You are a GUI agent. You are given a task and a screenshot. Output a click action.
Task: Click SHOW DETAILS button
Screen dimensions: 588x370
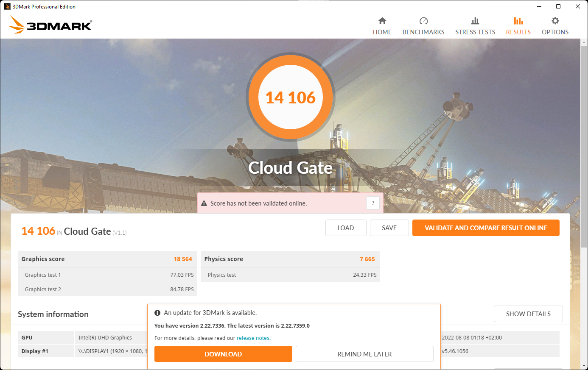coord(528,314)
